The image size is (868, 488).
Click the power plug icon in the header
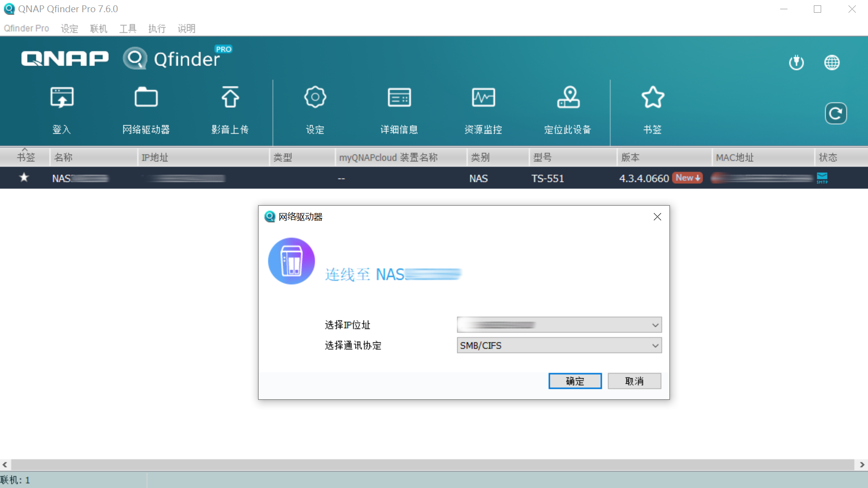pyautogui.click(x=796, y=62)
